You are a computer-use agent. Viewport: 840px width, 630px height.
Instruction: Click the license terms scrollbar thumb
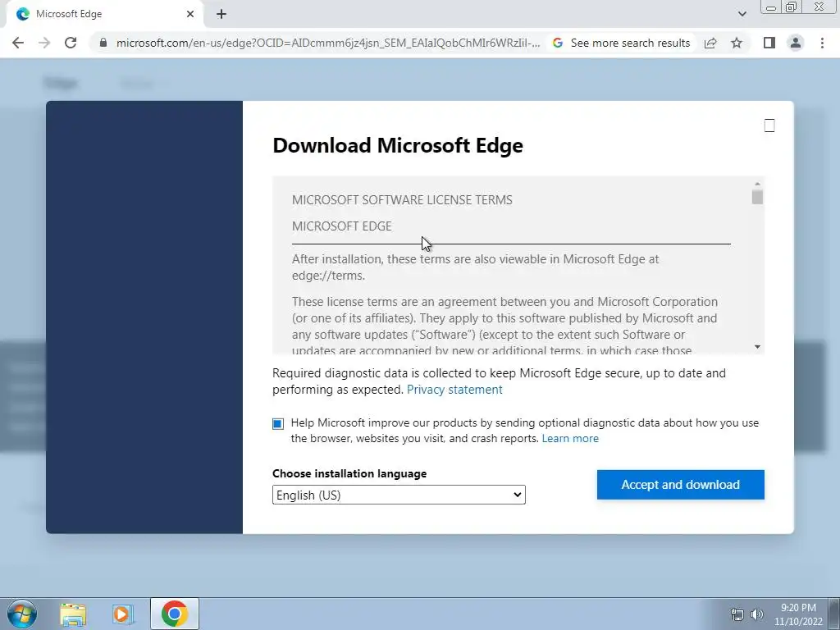pos(757,197)
